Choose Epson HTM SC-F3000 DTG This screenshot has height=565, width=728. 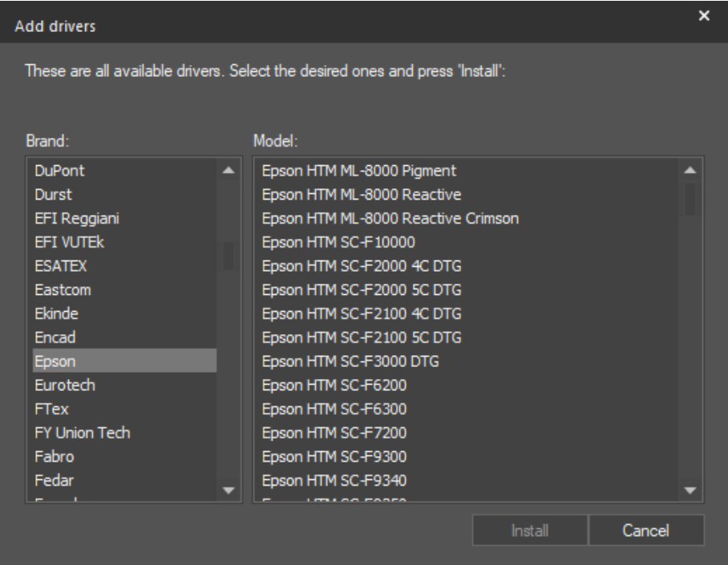pyautogui.click(x=469, y=361)
